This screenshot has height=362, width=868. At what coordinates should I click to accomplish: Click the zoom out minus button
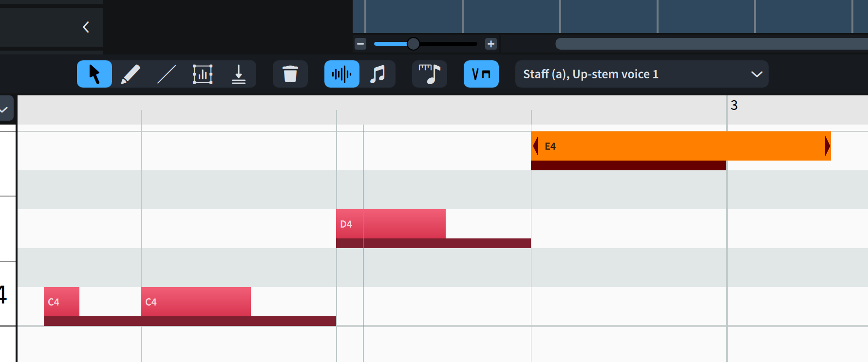pyautogui.click(x=360, y=44)
